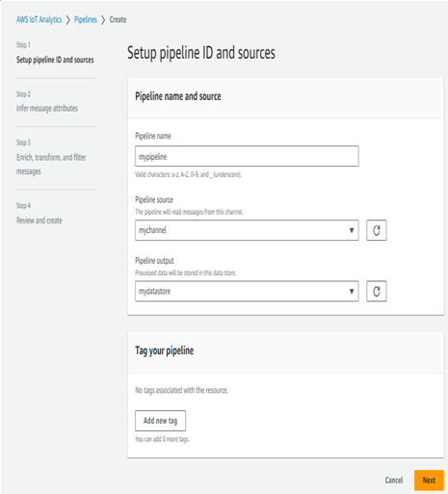Screen dimensions: 448x494
Task: Open the Pipelines breadcrumb link
Action: (86, 19)
